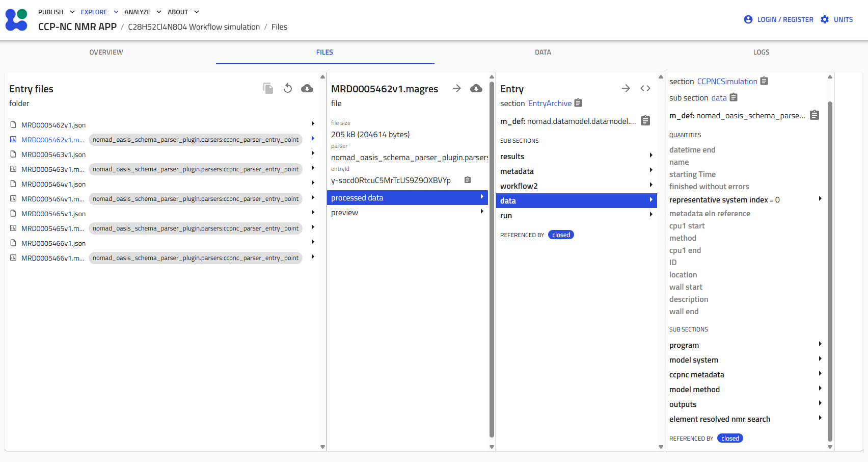This screenshot has height=462, width=868.
Task: Expand the model system sub section
Action: [746, 360]
